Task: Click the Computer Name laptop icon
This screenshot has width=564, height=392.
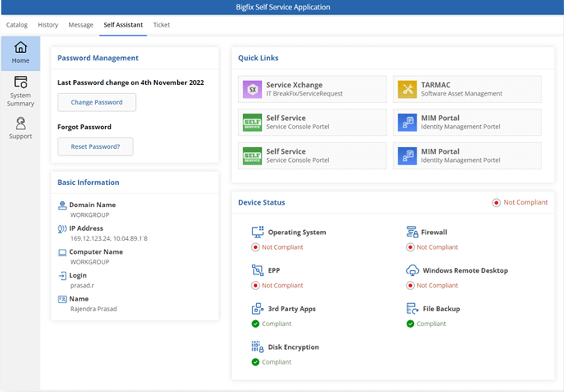Action: pyautogui.click(x=62, y=252)
